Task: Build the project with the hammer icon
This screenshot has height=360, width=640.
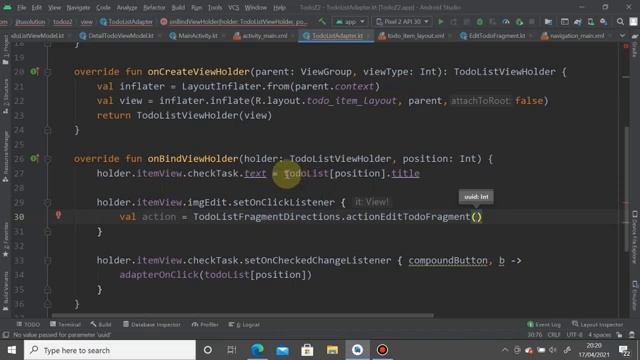Action: (x=322, y=21)
